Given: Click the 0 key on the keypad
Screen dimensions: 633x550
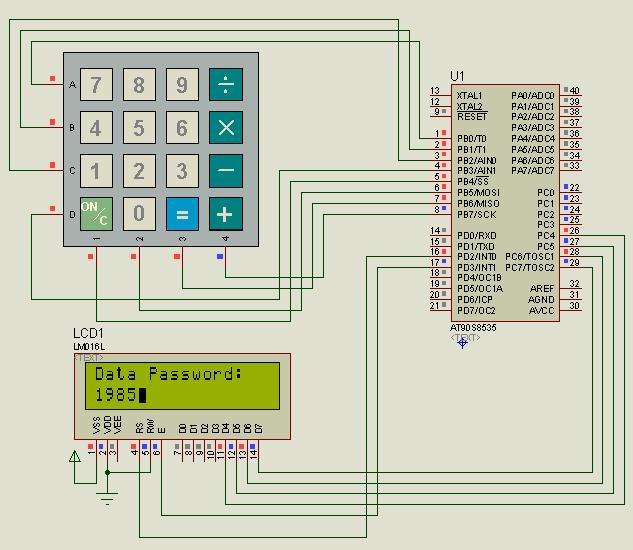Looking at the screenshot, I should pyautogui.click(x=139, y=214).
